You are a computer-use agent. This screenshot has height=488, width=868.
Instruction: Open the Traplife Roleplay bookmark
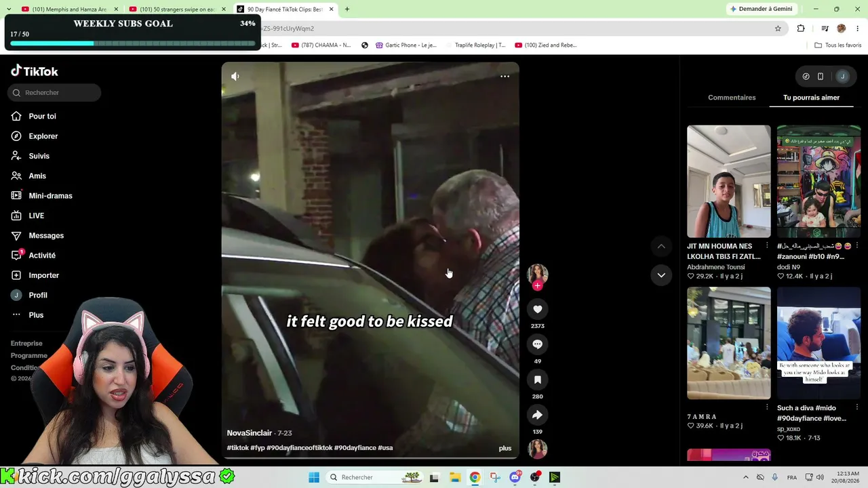(x=475, y=45)
